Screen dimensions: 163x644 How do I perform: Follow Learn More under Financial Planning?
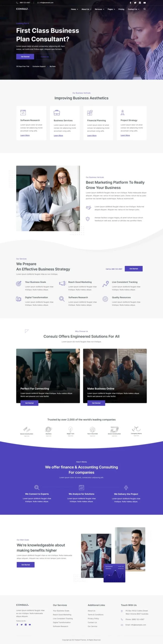coord(92,135)
